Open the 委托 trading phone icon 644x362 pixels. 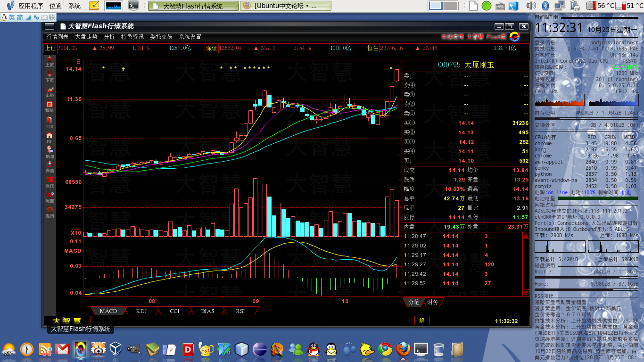click(50, 182)
